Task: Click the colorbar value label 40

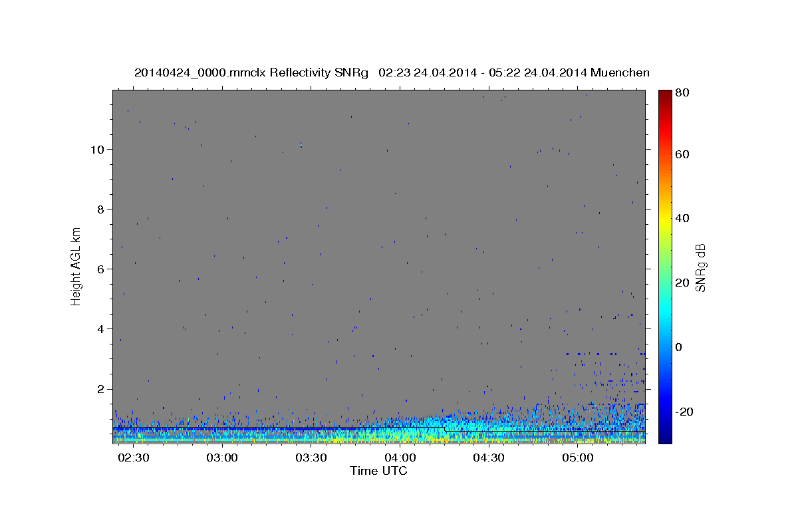Action: 682,218
